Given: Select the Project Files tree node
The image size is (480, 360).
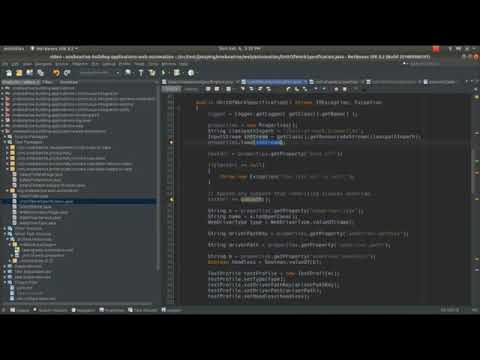Looking at the screenshot, I should [x=26, y=282].
